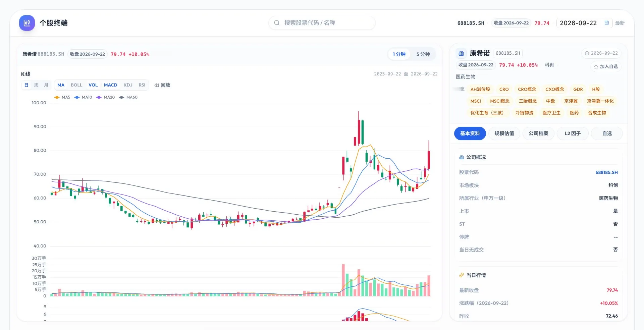644x330 pixels.
Task: Toggle the VOL indicator
Action: pos(93,85)
